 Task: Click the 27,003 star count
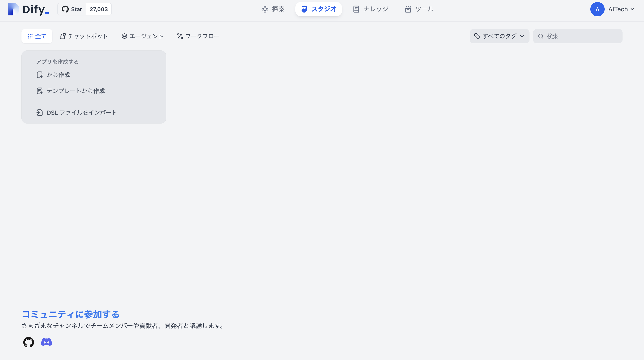pyautogui.click(x=98, y=9)
